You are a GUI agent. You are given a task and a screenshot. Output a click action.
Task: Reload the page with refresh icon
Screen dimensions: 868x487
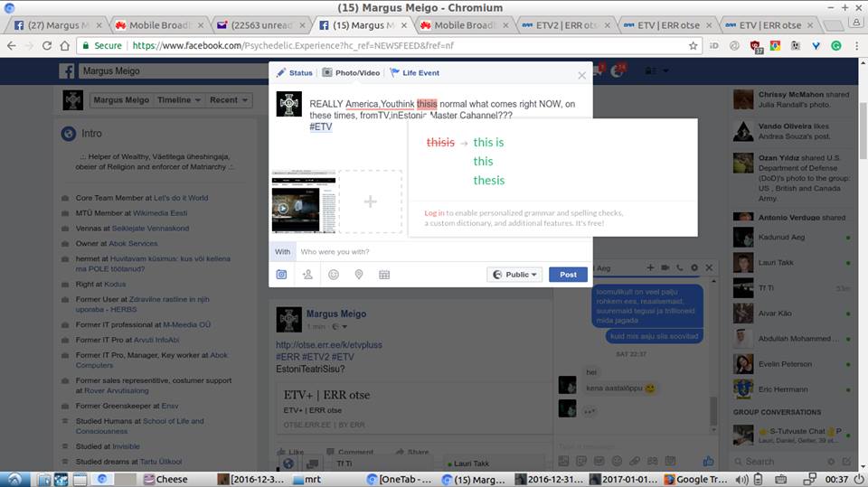tap(47, 46)
